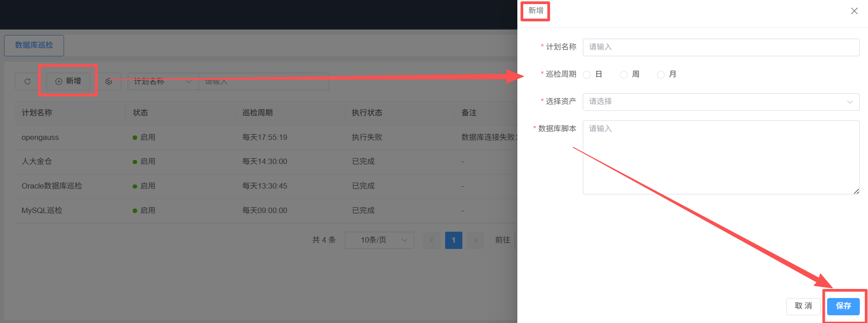Click previous page arrow
This screenshot has width=868, height=323.
(x=432, y=240)
